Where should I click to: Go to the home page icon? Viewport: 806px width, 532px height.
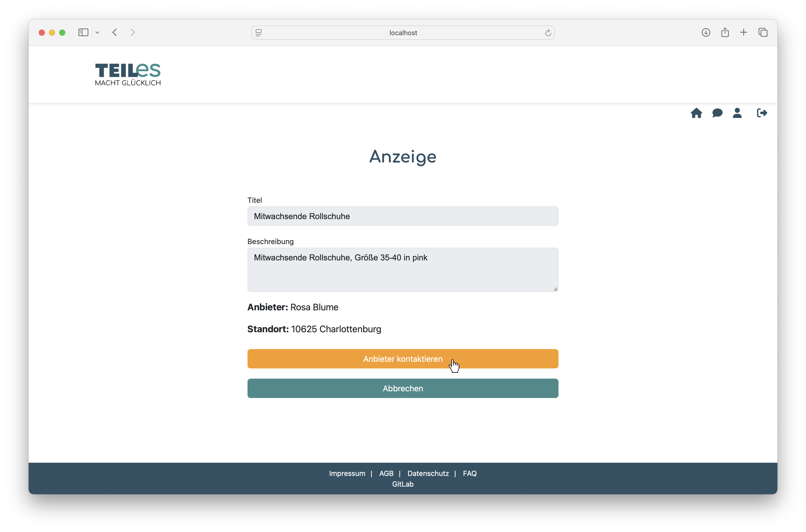[x=696, y=113]
